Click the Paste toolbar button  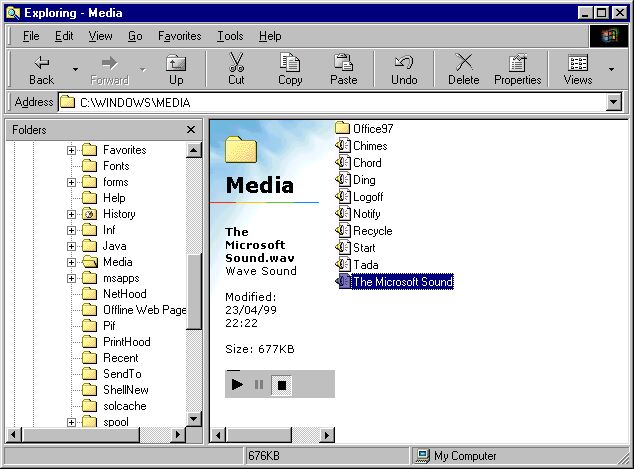tap(344, 70)
